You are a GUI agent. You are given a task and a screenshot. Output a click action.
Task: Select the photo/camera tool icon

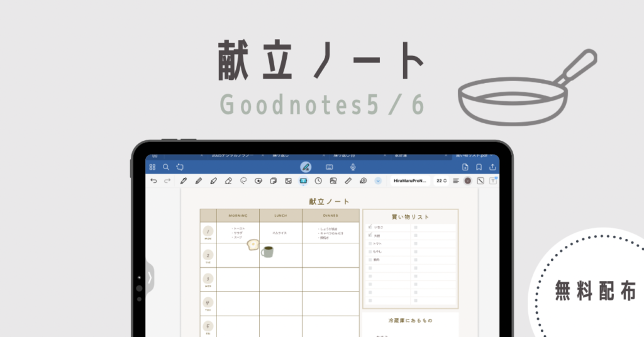point(333,180)
